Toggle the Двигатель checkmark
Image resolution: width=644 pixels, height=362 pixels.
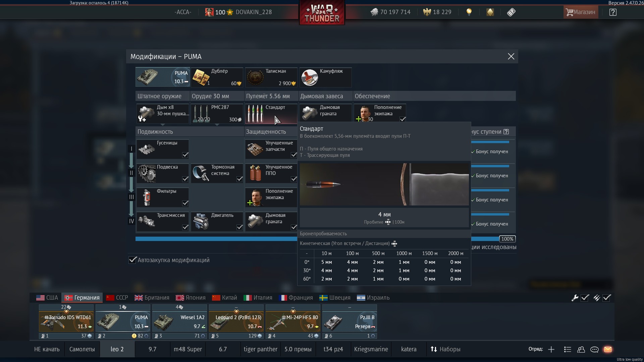[239, 227]
